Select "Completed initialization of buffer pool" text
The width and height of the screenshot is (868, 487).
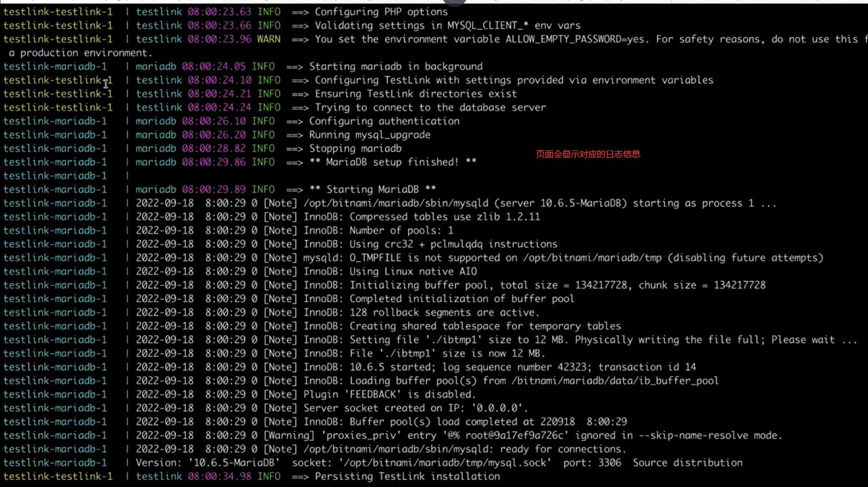462,298
